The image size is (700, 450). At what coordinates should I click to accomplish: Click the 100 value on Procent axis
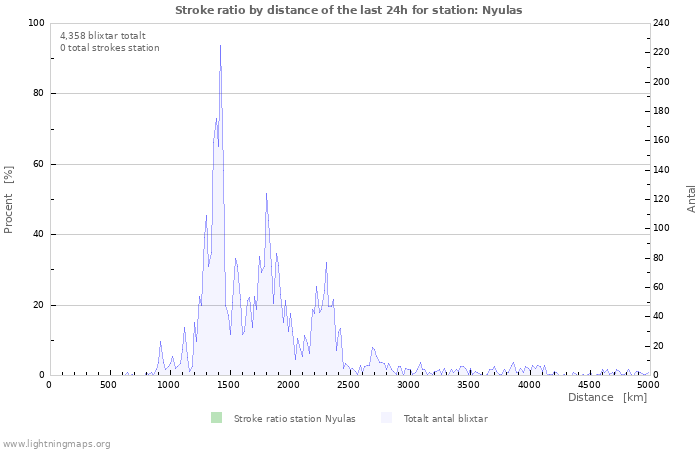[36, 23]
